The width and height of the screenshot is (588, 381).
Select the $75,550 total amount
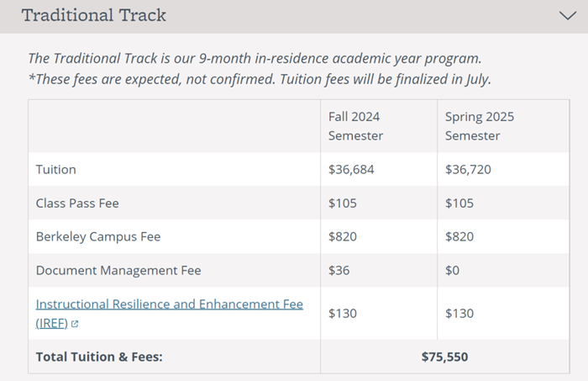pos(444,357)
